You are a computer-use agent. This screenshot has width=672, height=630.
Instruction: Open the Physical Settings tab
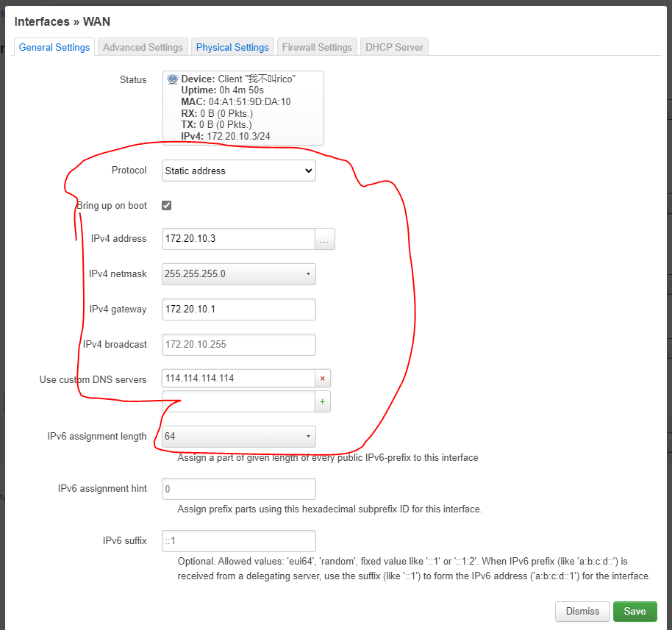pyautogui.click(x=232, y=47)
